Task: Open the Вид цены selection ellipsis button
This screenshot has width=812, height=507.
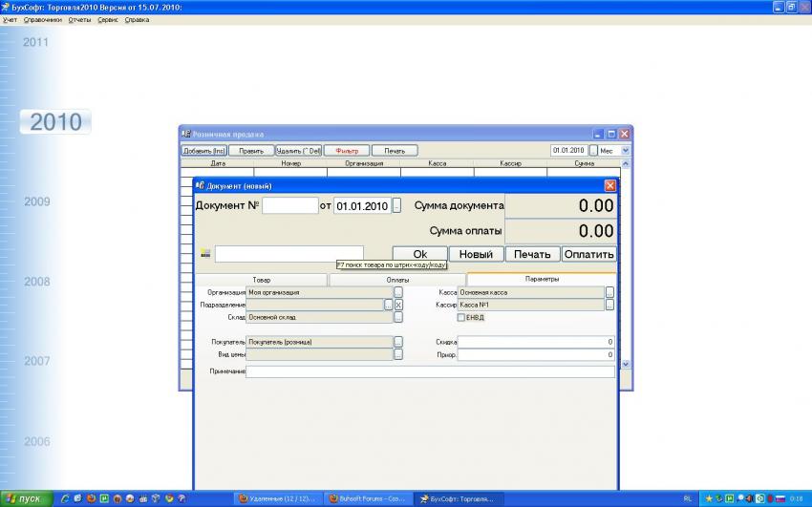Action: click(398, 354)
